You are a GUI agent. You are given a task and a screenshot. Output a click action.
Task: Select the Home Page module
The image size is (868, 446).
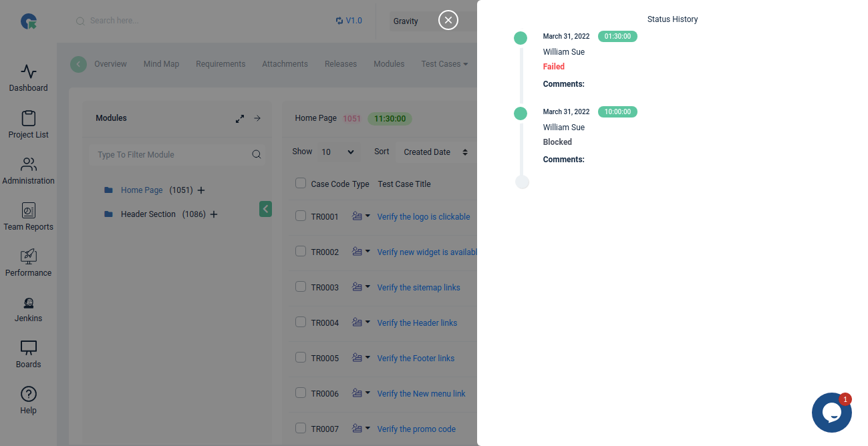pyautogui.click(x=142, y=190)
